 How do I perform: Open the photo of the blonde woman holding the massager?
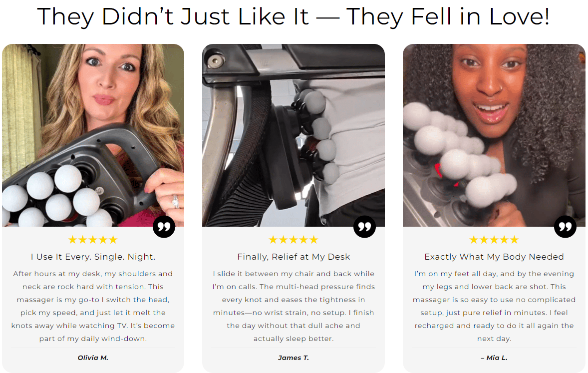pos(93,135)
